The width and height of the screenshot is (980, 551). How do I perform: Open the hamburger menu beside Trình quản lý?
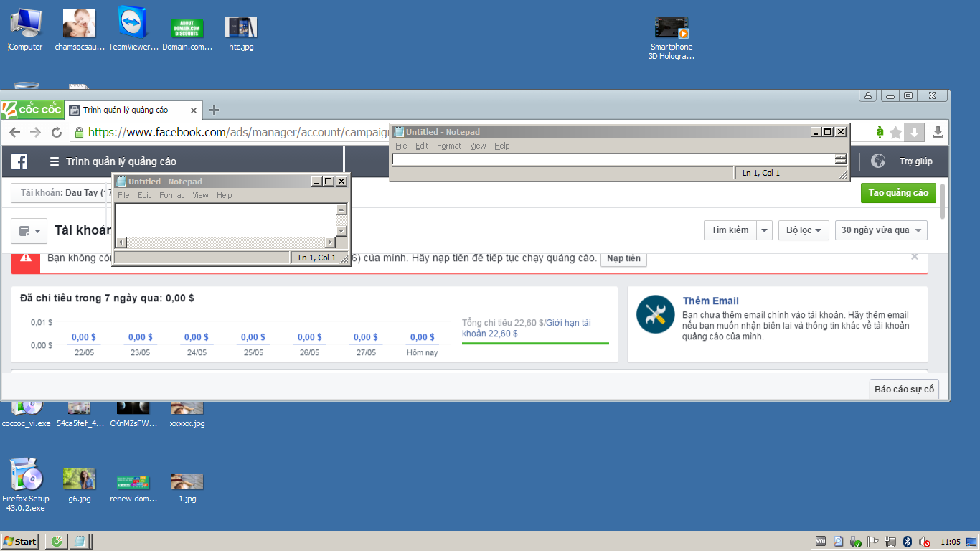point(54,161)
